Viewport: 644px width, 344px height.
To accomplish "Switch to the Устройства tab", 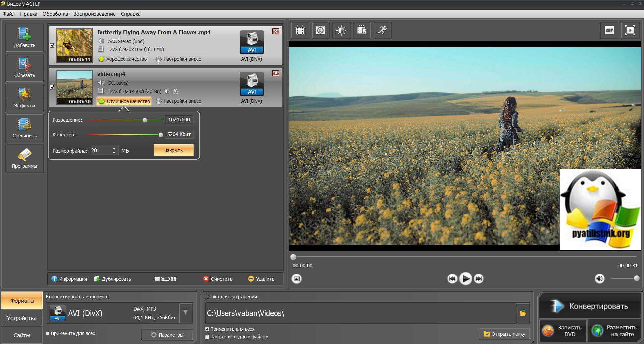I will pos(22,318).
